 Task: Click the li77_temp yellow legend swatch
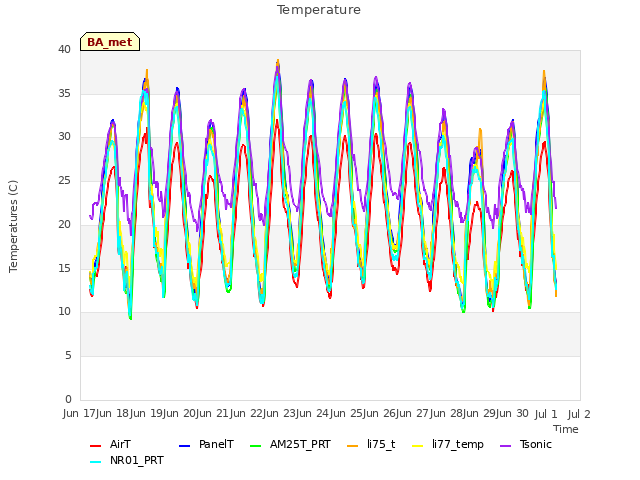[x=418, y=446]
